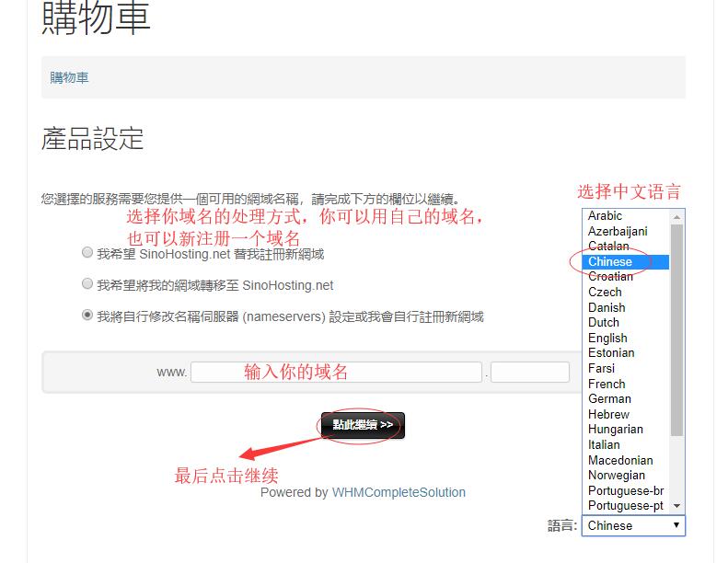Open the WHMCompleteSolution link
The width and height of the screenshot is (728, 563).
pyautogui.click(x=399, y=492)
